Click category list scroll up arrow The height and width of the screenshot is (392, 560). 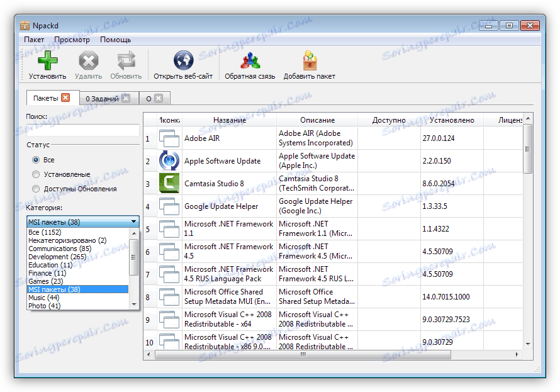tap(134, 233)
